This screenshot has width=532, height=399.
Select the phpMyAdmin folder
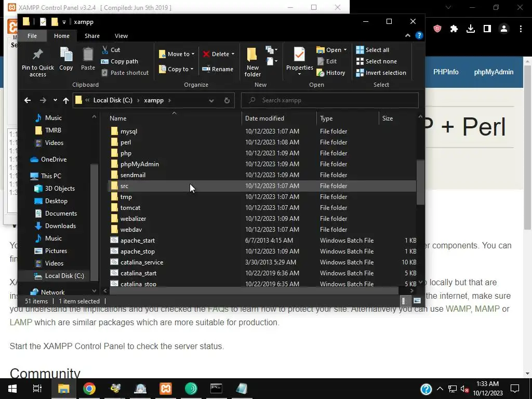(x=139, y=164)
